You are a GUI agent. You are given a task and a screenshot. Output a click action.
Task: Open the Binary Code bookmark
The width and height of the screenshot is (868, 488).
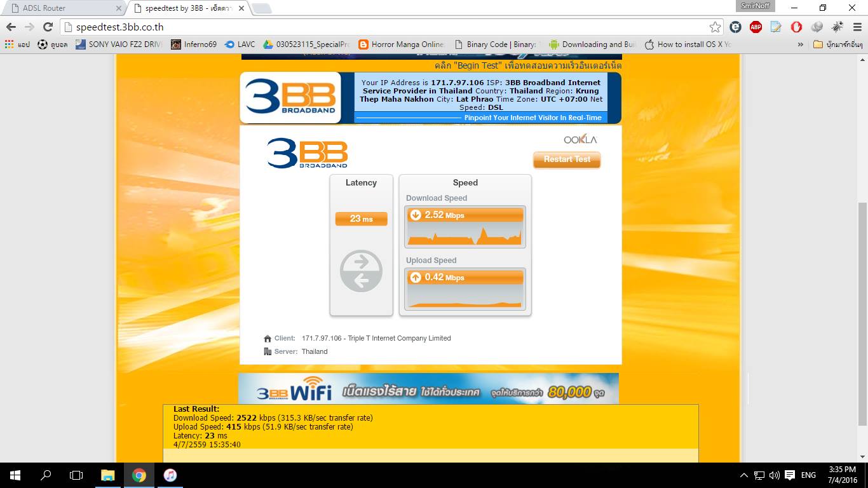click(x=497, y=44)
